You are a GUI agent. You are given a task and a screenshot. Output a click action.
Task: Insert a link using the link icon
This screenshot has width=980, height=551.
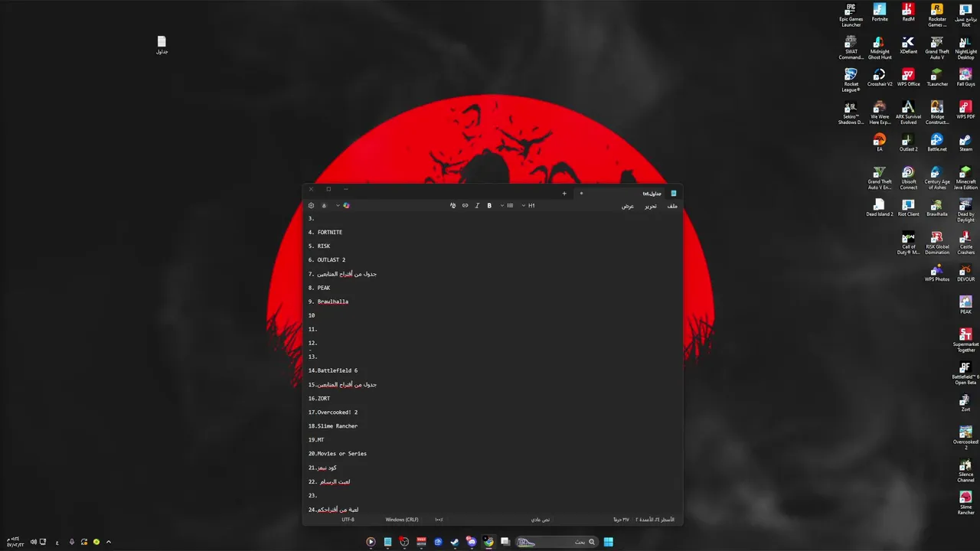click(465, 205)
